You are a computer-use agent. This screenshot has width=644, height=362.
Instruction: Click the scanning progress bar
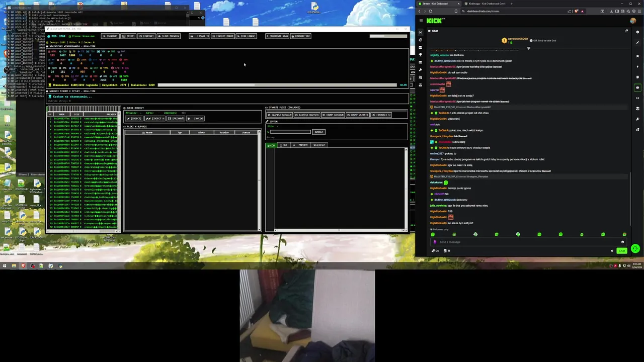pyautogui.click(x=277, y=85)
